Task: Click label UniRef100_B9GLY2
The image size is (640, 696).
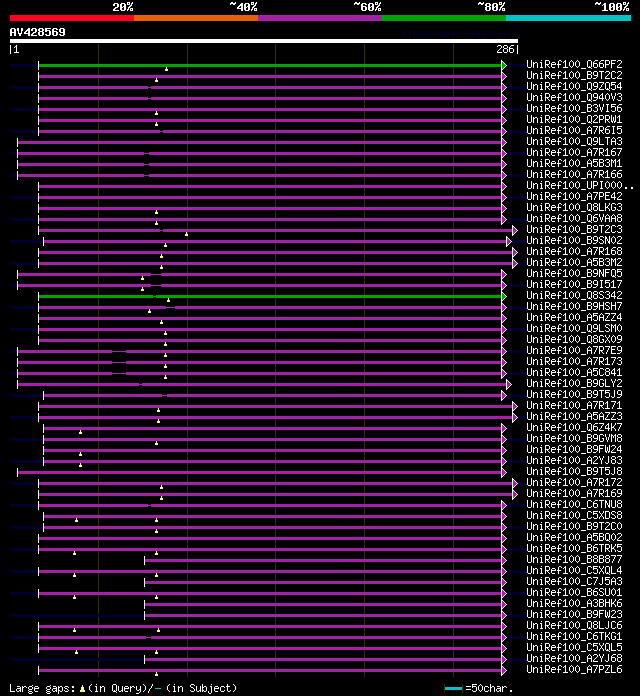Action: pyautogui.click(x=574, y=384)
